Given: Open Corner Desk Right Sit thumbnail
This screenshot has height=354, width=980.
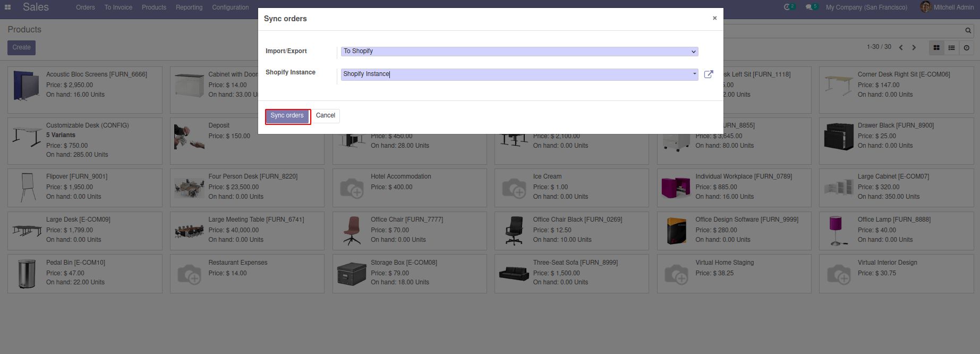Looking at the screenshot, I should 839,86.
